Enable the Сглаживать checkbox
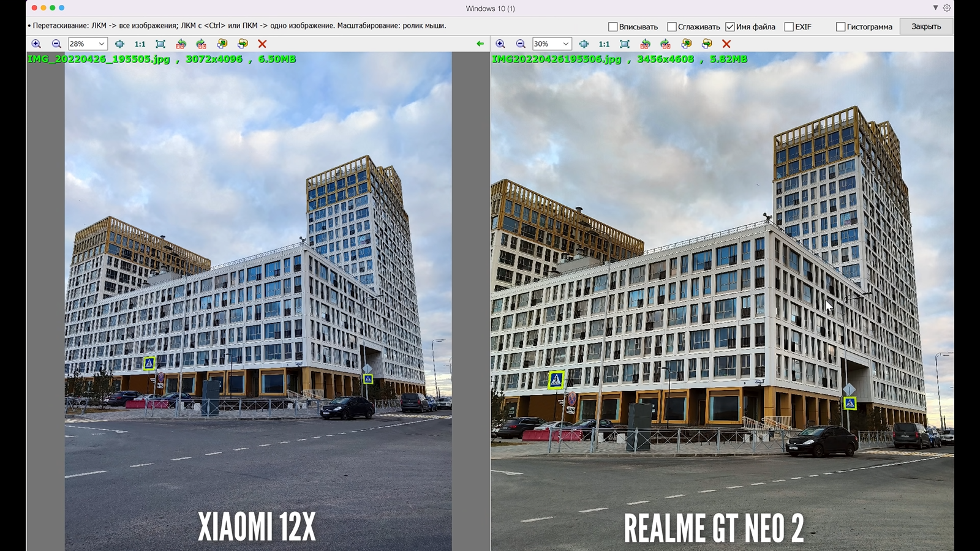The height and width of the screenshot is (551, 980). pyautogui.click(x=671, y=27)
